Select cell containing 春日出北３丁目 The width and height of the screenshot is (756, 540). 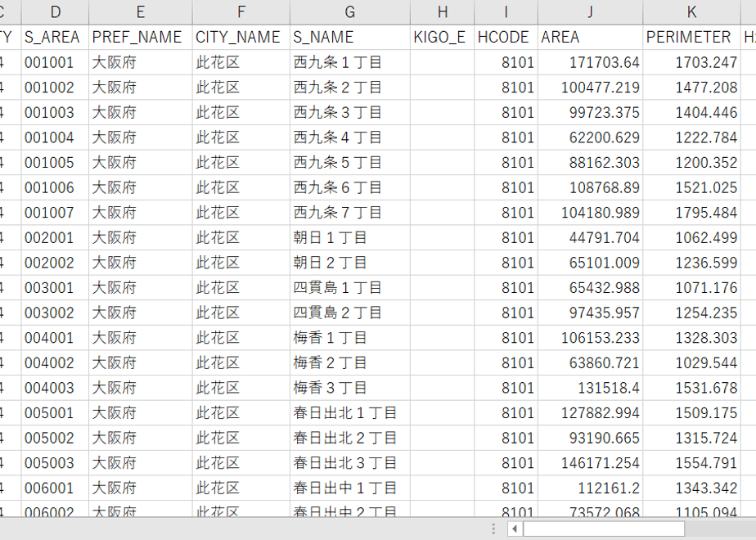(x=350, y=463)
